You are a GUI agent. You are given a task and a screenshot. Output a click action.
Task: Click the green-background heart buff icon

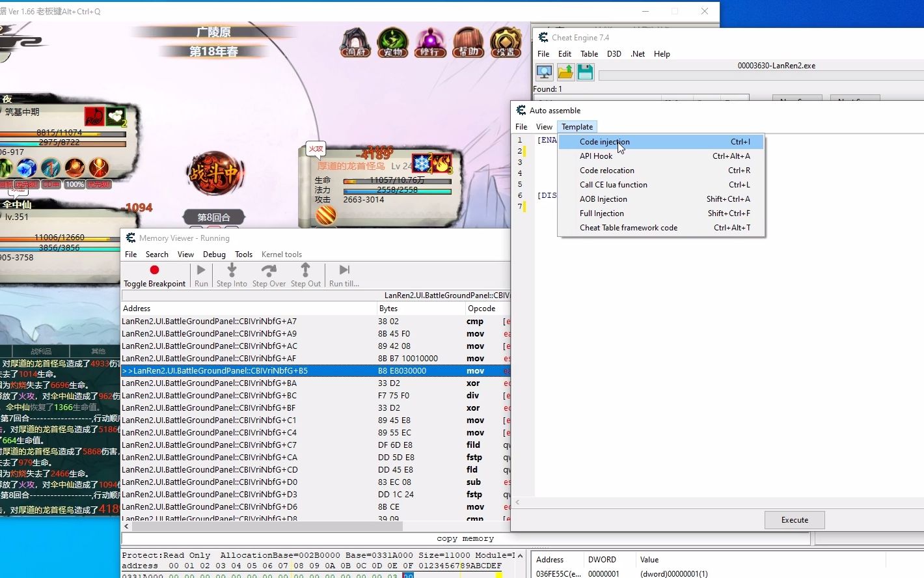coord(115,117)
